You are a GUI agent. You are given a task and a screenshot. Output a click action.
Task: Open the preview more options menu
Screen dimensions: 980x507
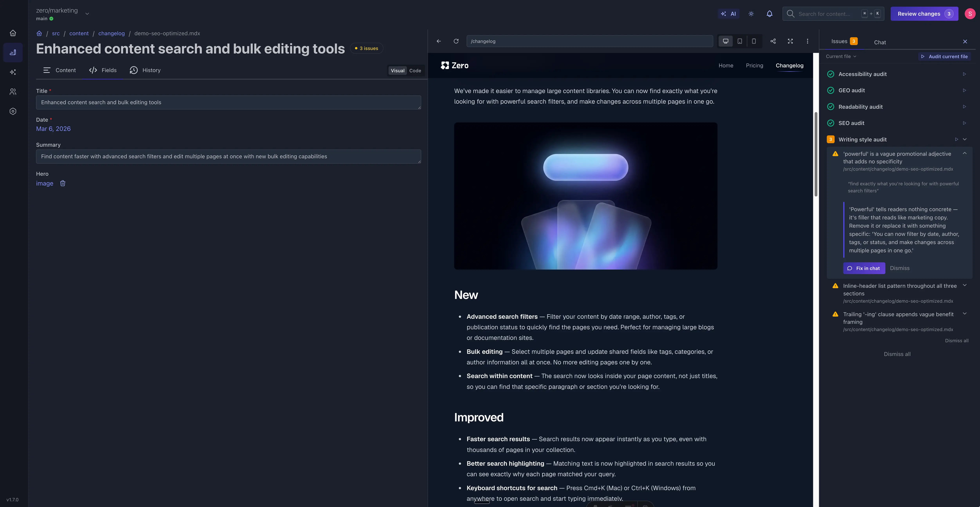click(808, 41)
